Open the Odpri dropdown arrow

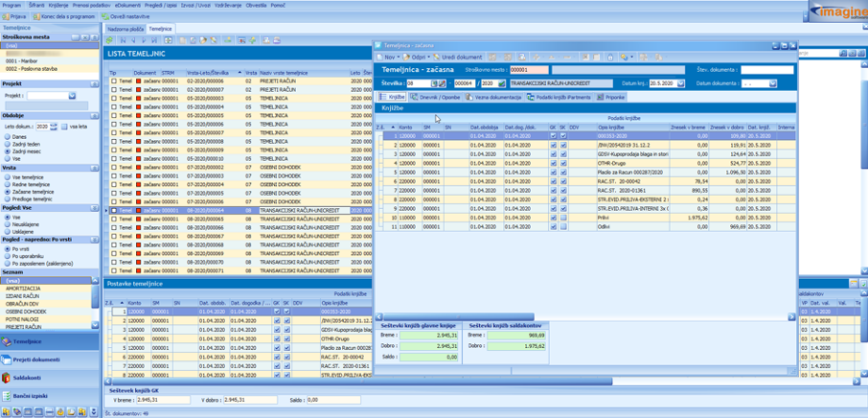point(428,57)
